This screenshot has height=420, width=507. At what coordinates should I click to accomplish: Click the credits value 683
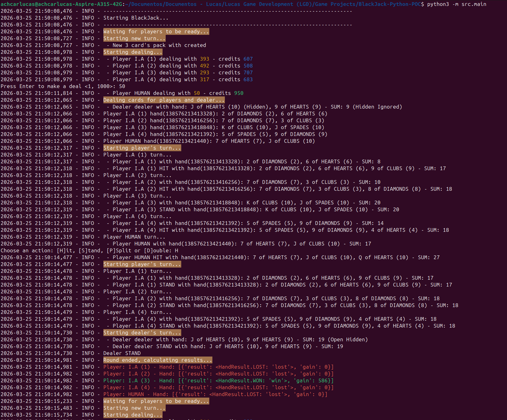(x=248, y=79)
